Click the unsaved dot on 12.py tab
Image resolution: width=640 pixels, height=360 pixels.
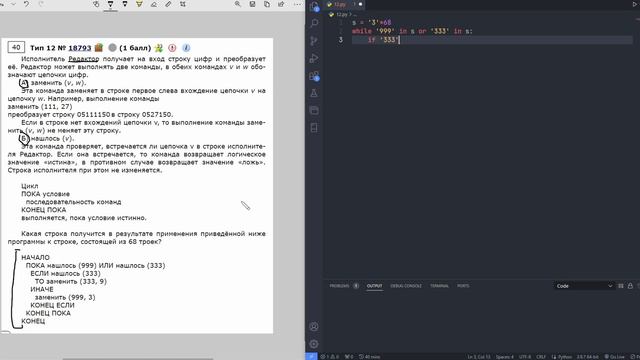pos(360,4)
